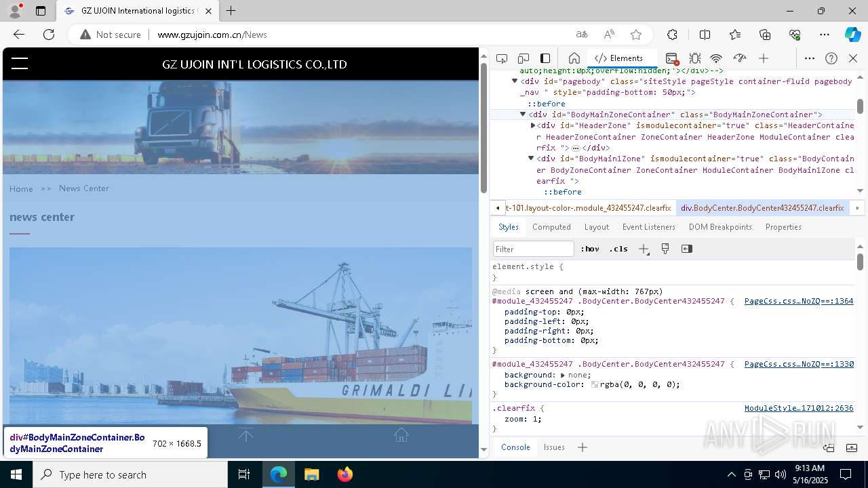Close the DevTools panel

pyautogui.click(x=853, y=58)
